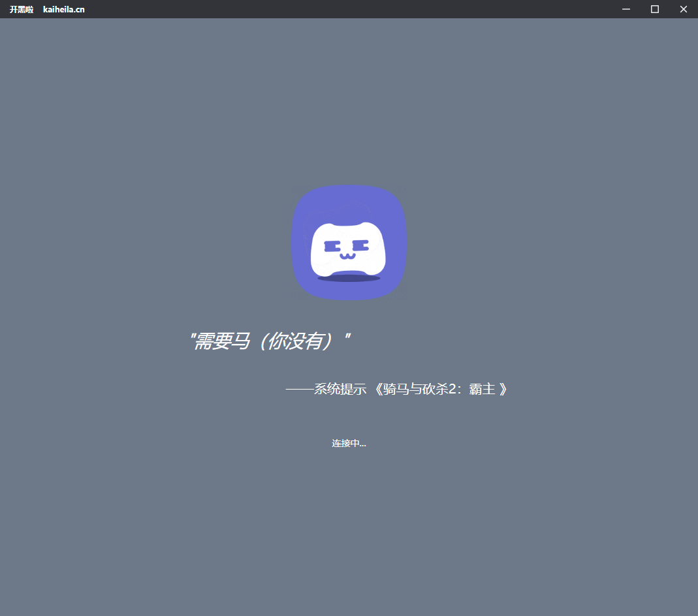The width and height of the screenshot is (698, 616).
Task: Click the 系统提示《骑马与砍杀2：霸主》attribution line
Action: pyautogui.click(x=396, y=389)
